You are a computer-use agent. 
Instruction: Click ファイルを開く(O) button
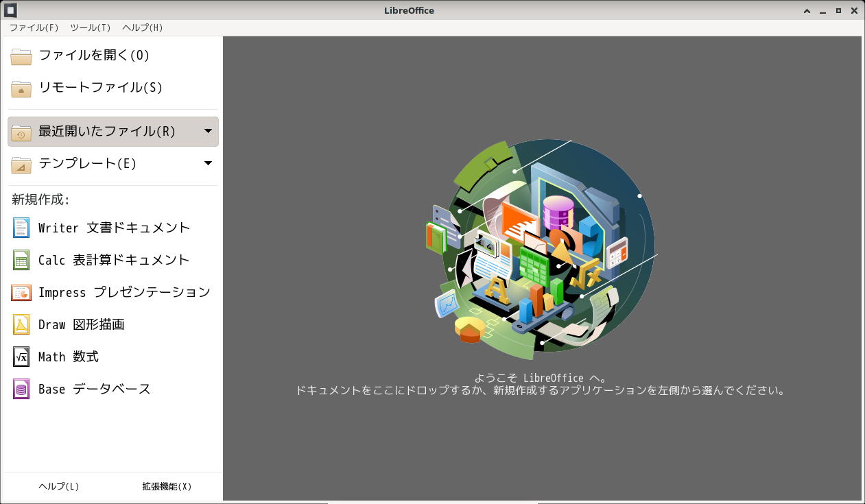coord(113,56)
